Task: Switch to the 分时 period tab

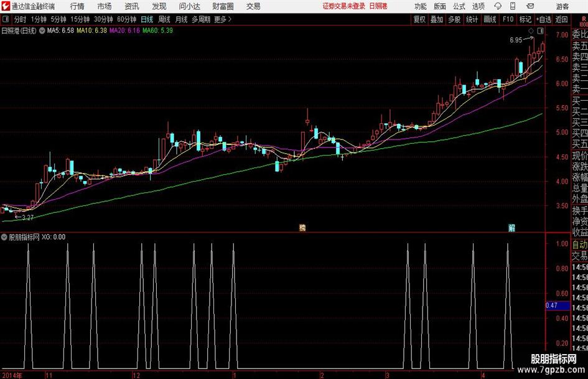Action: 21,19
